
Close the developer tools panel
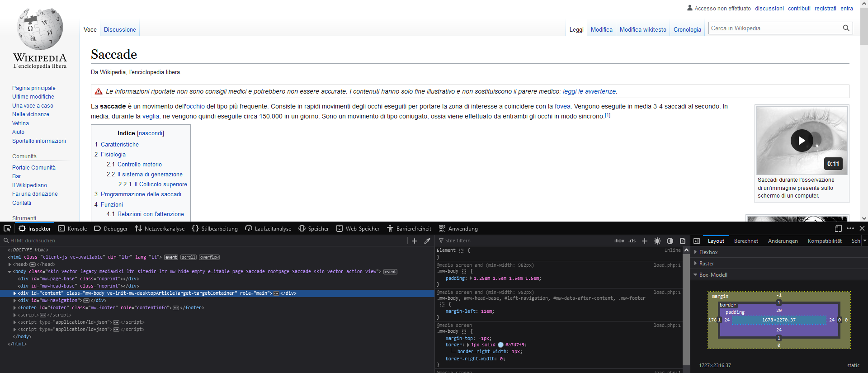click(862, 228)
